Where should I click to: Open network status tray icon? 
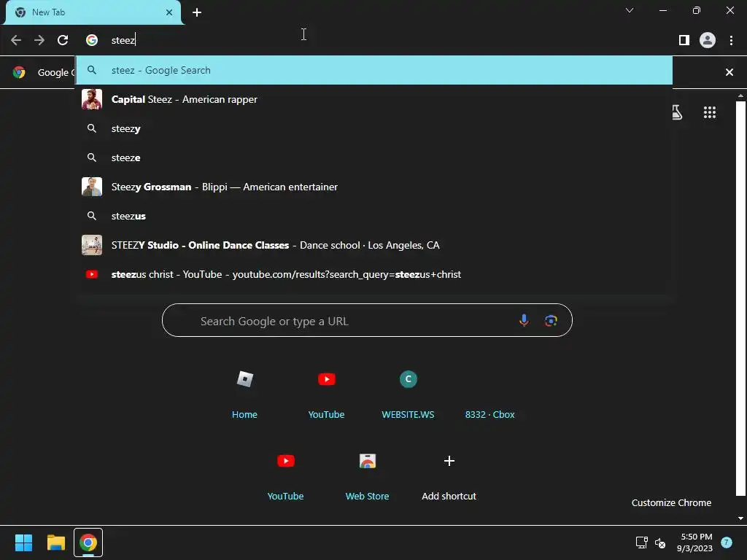pos(642,542)
